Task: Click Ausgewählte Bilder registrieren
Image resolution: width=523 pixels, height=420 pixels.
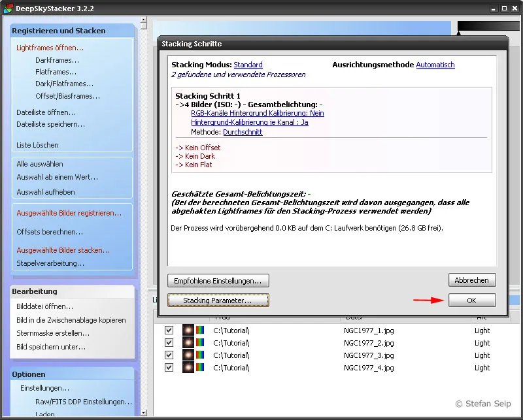Action: [x=69, y=213]
